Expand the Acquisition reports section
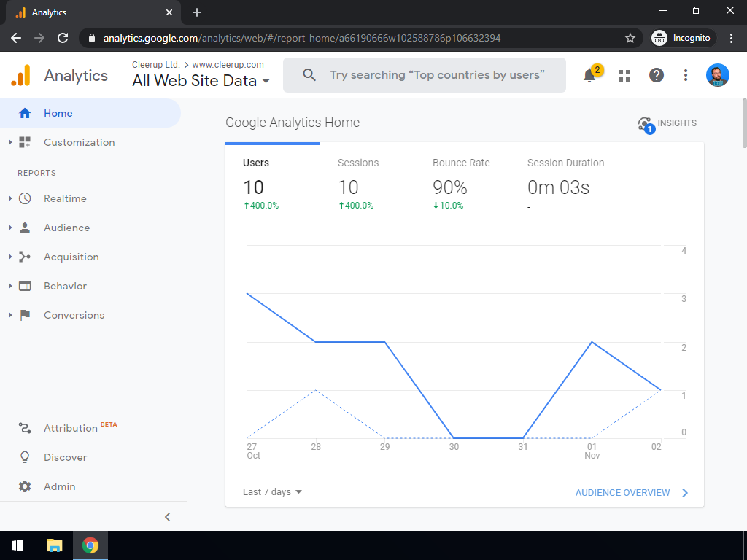This screenshot has width=747, height=560. pos(70,257)
